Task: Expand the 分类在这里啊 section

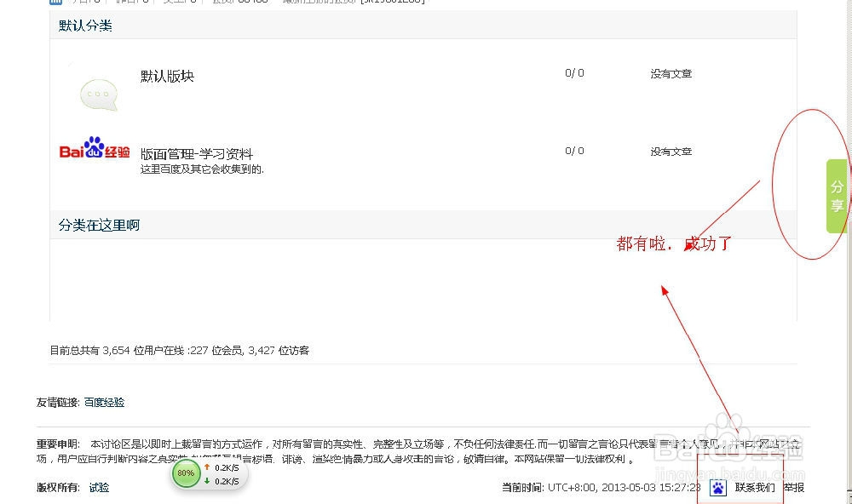Action: pos(97,225)
